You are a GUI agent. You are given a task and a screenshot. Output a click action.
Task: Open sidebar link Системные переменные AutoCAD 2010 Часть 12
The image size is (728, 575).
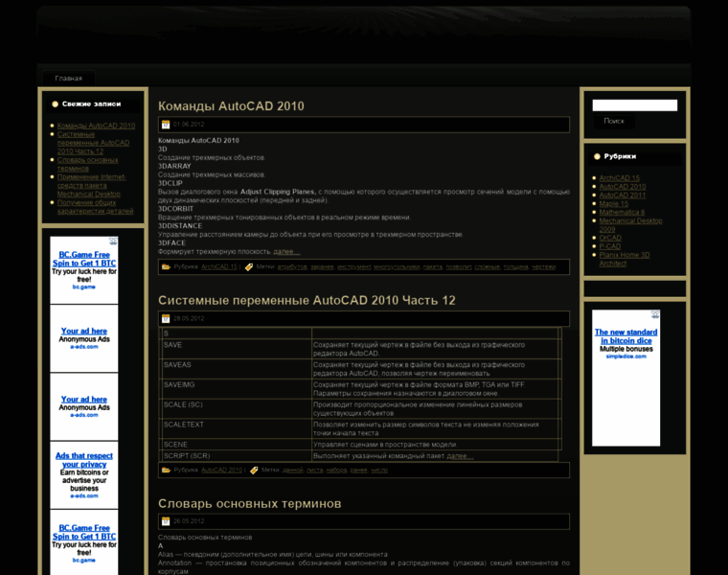click(x=93, y=143)
